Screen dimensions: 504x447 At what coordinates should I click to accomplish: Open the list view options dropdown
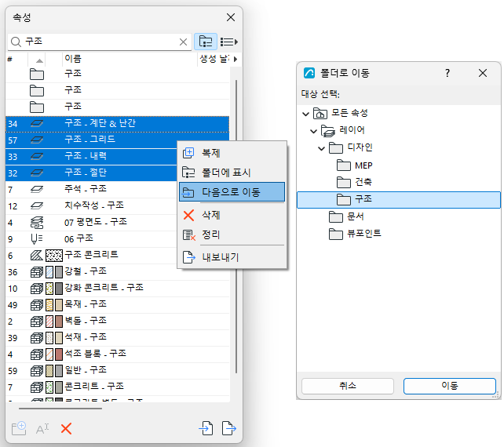coord(229,42)
